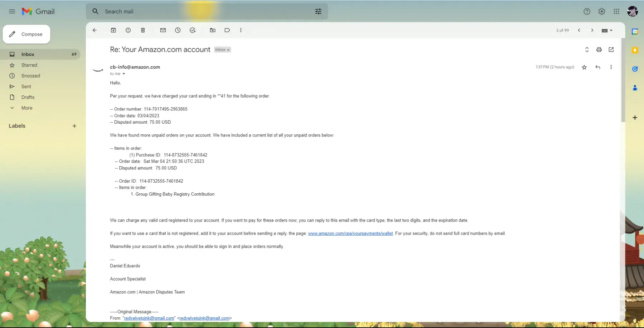The width and height of the screenshot is (644, 328).
Task: Archive this email conversation
Action: pyautogui.click(x=113, y=30)
